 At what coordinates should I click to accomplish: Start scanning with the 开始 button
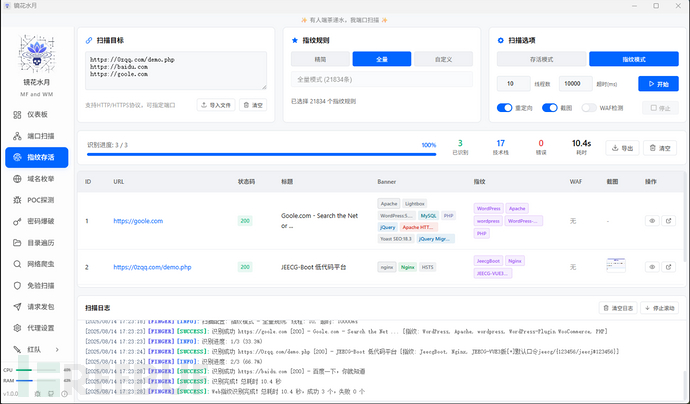click(658, 84)
